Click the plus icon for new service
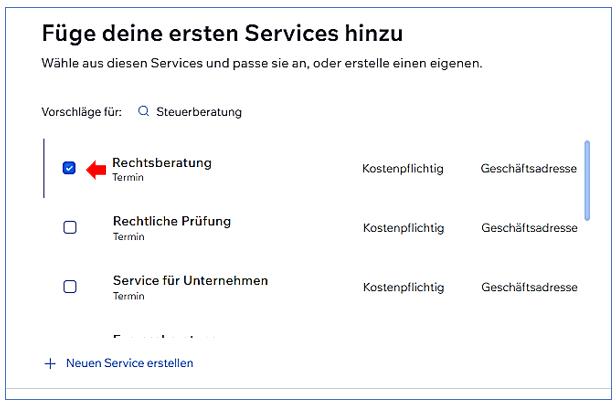Viewport: 616px width, 403px height. pos(50,363)
